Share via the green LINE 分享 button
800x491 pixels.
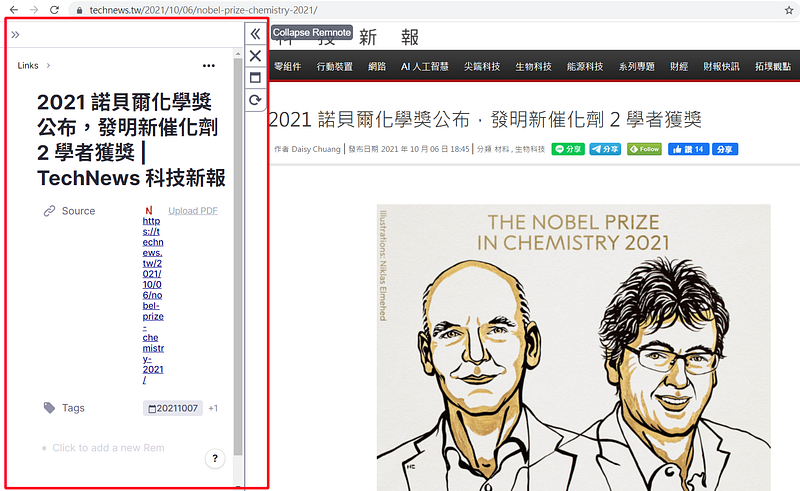568,149
